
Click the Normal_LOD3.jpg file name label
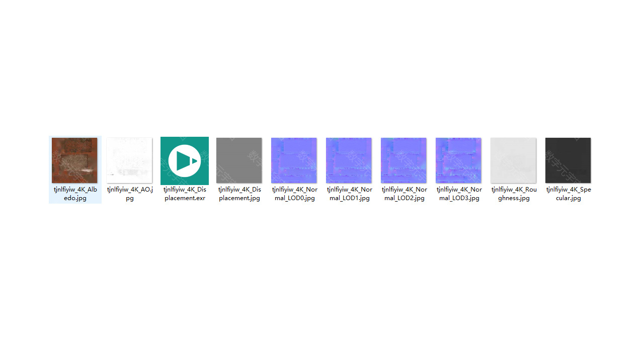click(459, 194)
